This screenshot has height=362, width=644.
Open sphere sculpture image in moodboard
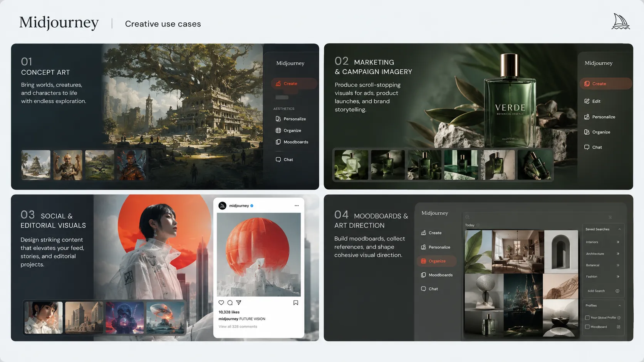pyautogui.click(x=484, y=292)
